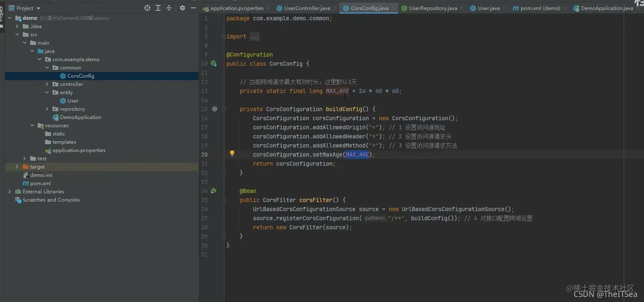Click package statement com.example.demo.common
644x302 pixels.
pyautogui.click(x=279, y=18)
